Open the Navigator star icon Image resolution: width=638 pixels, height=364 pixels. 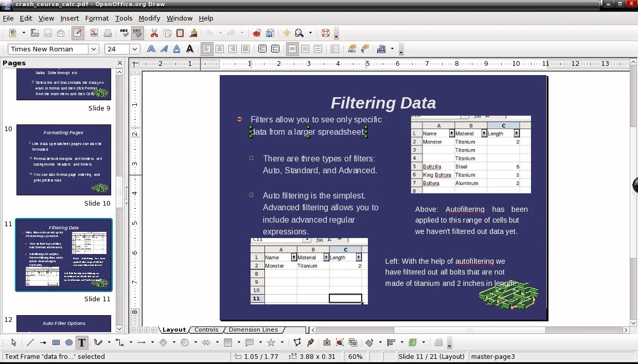tap(287, 33)
